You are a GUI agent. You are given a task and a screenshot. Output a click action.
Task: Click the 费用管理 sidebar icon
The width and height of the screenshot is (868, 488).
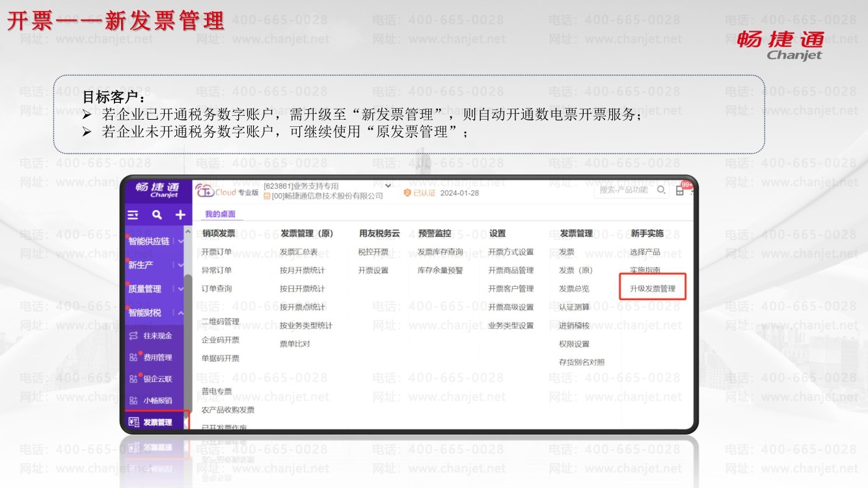tap(133, 357)
